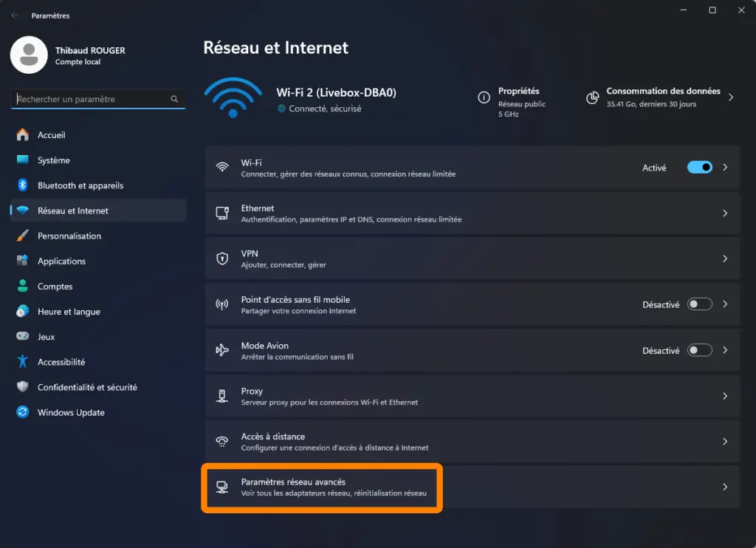Image resolution: width=756 pixels, height=548 pixels.
Task: Open Mode Avion row chevron
Action: 725,350
